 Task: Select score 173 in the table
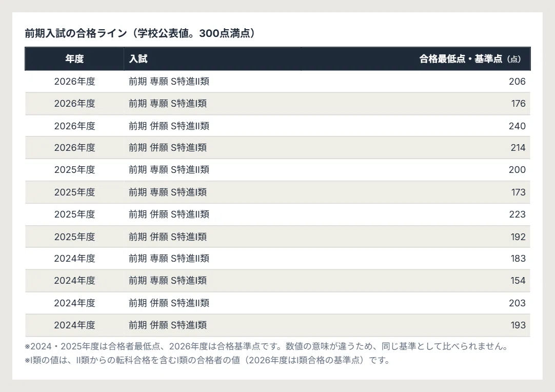[x=518, y=192]
